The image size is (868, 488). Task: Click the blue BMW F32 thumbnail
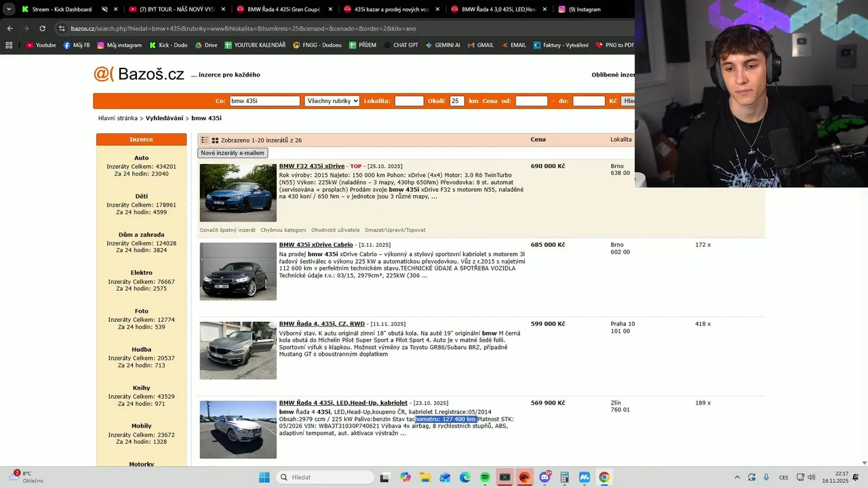(x=238, y=192)
